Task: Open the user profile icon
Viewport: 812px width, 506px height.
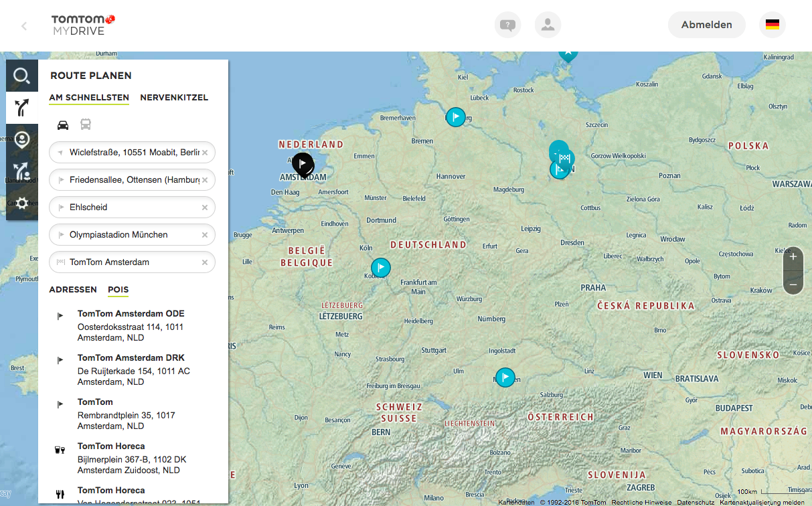Action: click(x=548, y=25)
